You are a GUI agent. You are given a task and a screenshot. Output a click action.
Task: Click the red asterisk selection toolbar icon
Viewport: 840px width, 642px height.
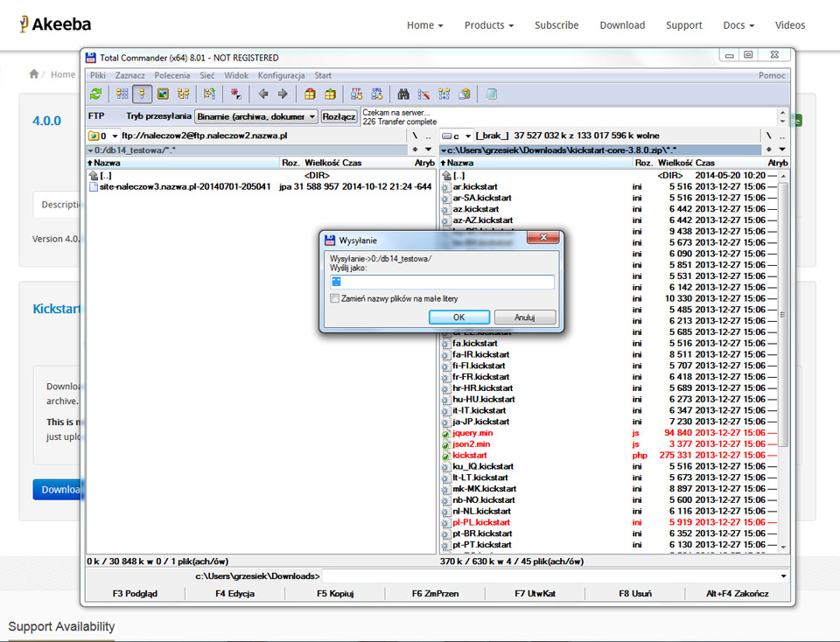click(x=235, y=94)
